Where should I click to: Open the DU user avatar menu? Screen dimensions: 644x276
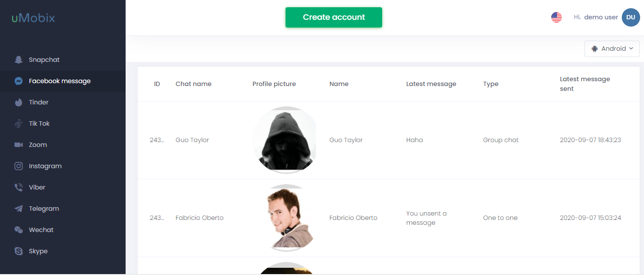tap(630, 17)
